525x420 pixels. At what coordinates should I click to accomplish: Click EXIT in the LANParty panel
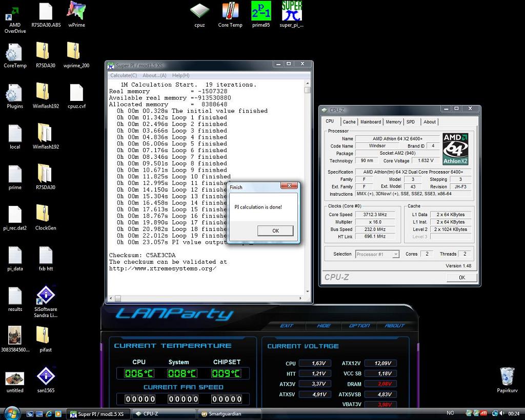point(287,326)
